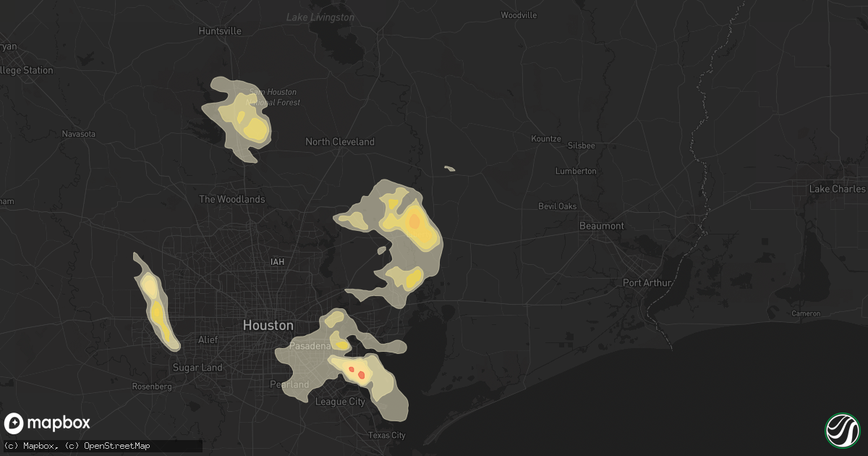This screenshot has width=868, height=456.
Task: Click the Mapbox logo
Action: coord(47,423)
